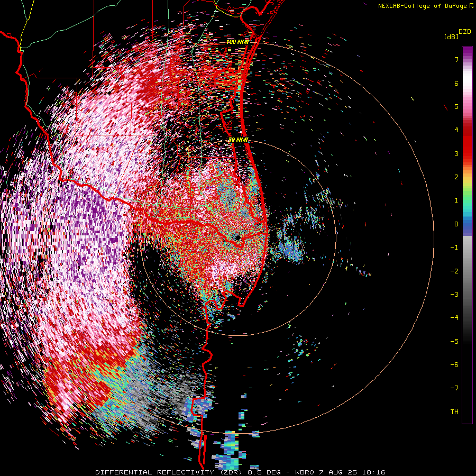Click the 2 value on the color scale

(x=456, y=177)
